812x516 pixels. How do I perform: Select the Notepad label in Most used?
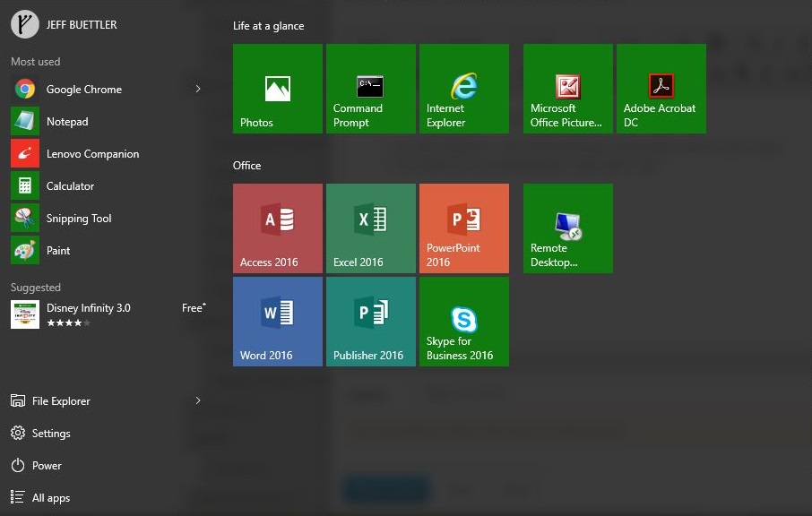pos(67,122)
